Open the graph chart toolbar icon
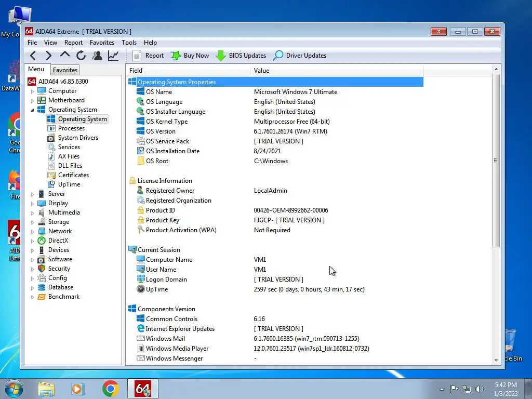The width and height of the screenshot is (532, 399). click(x=113, y=55)
